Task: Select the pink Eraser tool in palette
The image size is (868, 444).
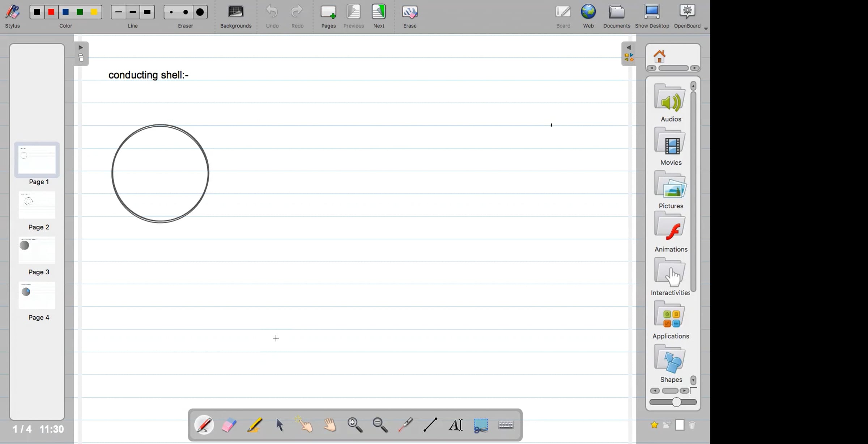Action: [229, 425]
